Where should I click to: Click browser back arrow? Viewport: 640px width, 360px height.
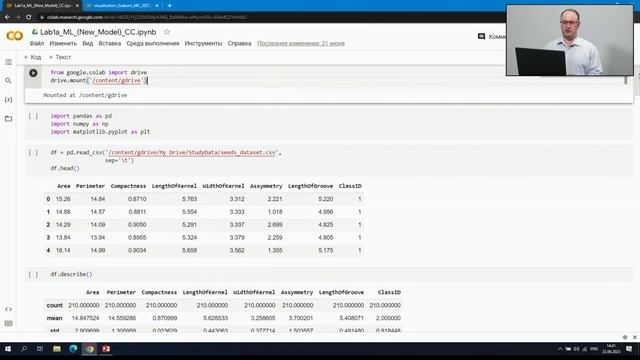coord(7,17)
